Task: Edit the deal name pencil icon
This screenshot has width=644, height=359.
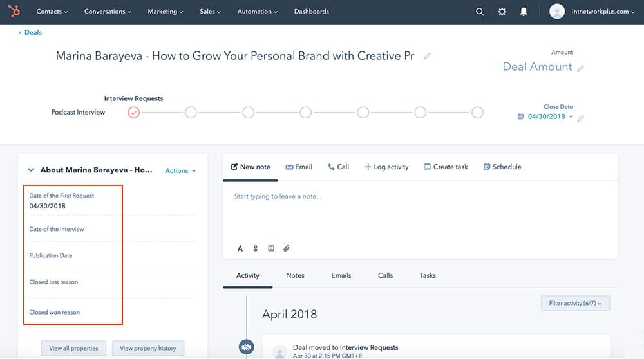Action: tap(427, 56)
